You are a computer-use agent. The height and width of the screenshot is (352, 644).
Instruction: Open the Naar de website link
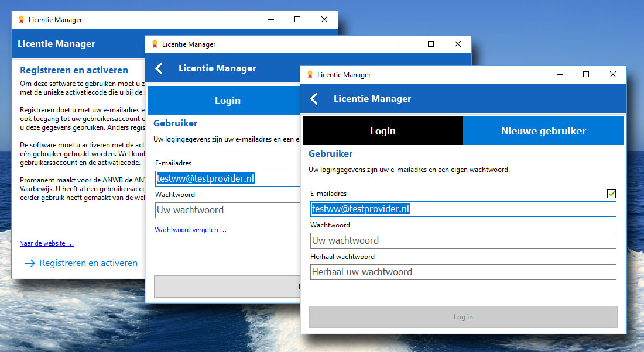click(x=47, y=243)
